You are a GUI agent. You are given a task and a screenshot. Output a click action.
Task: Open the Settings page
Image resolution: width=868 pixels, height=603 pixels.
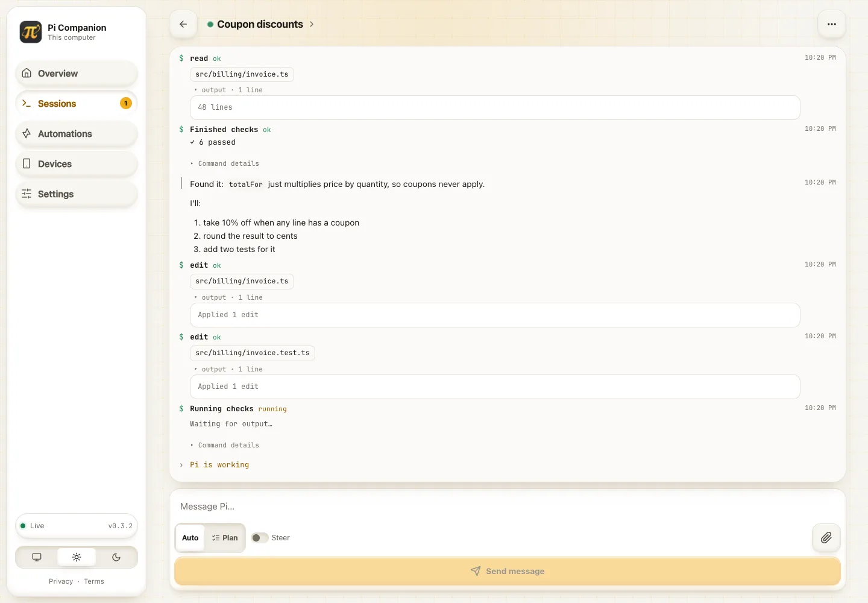[x=77, y=194]
